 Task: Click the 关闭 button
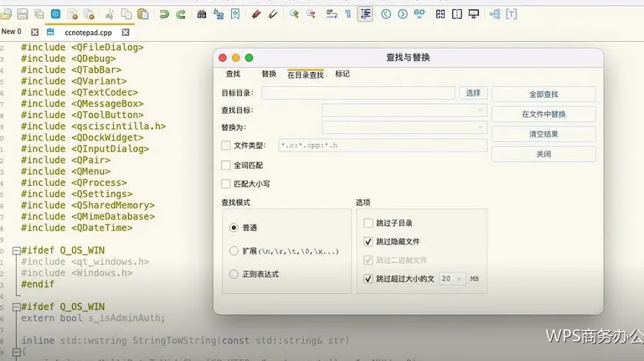coord(544,154)
